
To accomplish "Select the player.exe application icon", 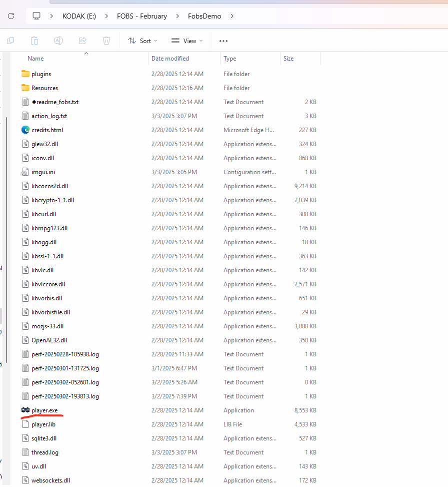I will coord(26,410).
